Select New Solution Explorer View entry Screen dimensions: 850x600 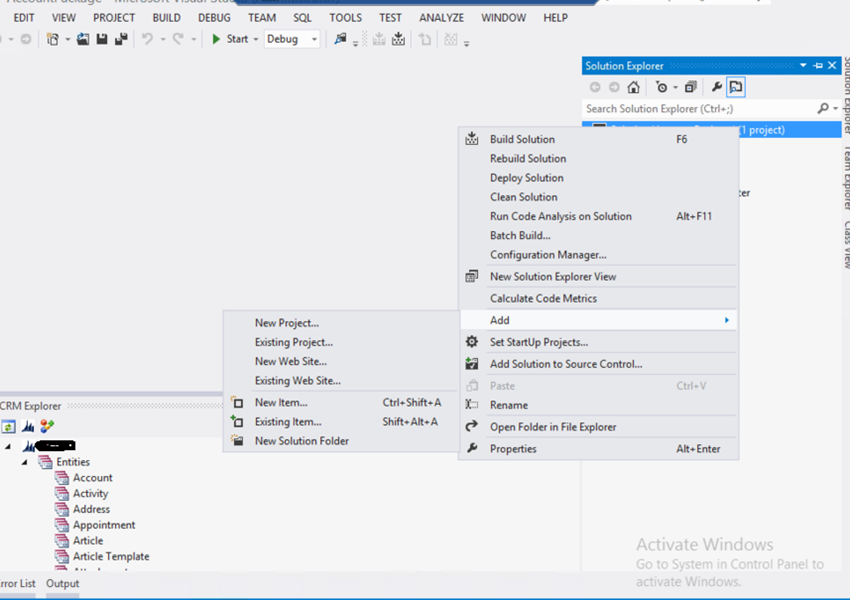pos(598,276)
